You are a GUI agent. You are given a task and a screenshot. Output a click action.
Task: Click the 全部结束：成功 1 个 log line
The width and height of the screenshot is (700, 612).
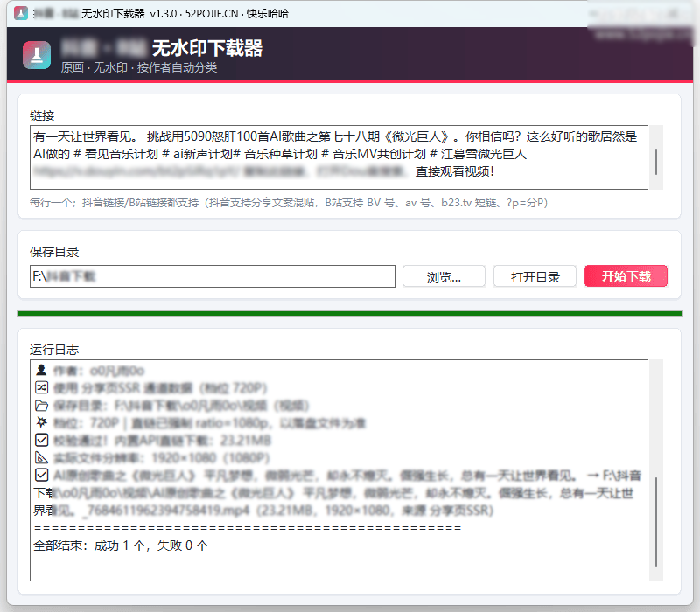point(121,546)
